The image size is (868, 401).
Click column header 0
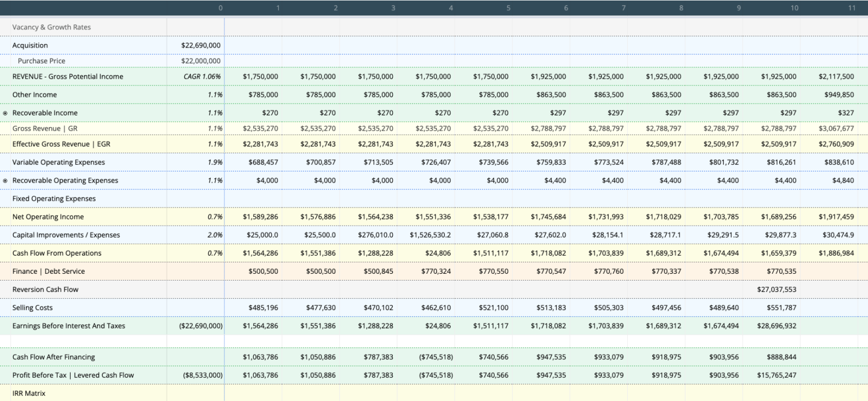(x=220, y=8)
